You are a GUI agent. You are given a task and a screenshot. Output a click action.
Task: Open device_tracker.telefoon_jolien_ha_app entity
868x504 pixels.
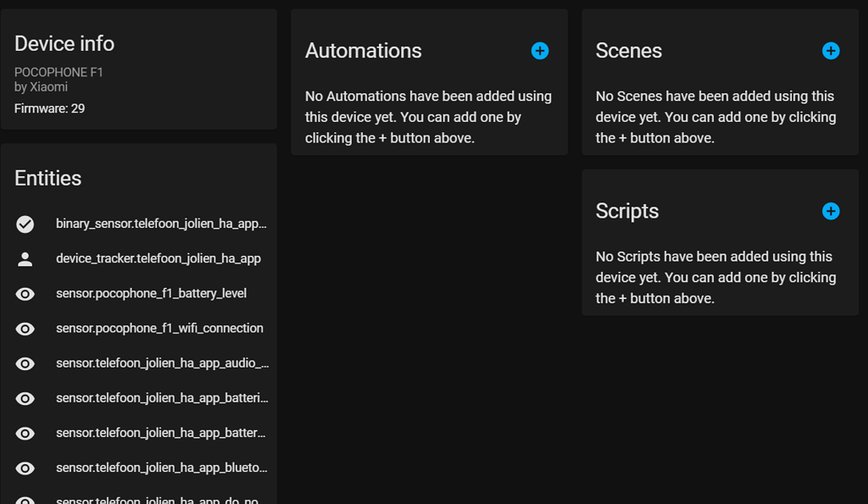(x=159, y=258)
